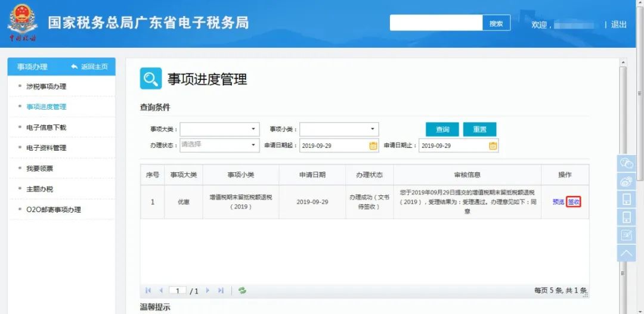Click the 国家税务总局广东省电子税务局 site title
The width and height of the screenshot is (644, 314).
pos(148,23)
